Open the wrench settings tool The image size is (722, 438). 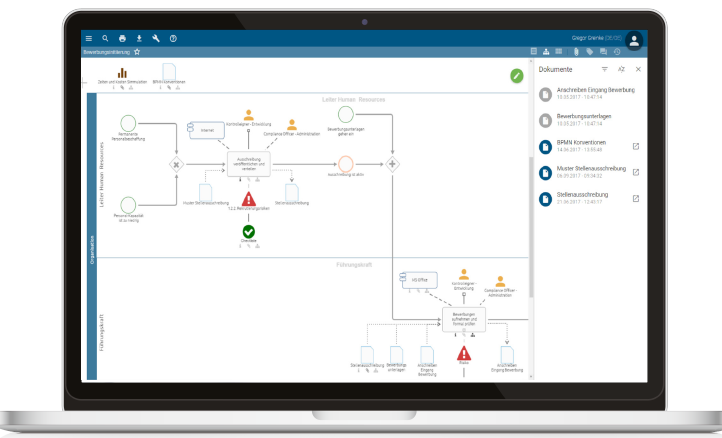pyautogui.click(x=156, y=37)
